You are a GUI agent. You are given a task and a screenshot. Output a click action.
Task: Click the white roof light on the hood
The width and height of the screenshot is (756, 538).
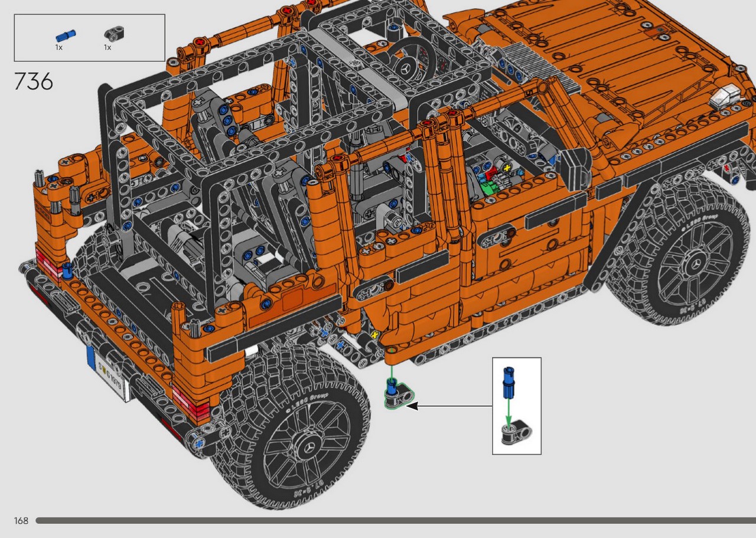(724, 97)
